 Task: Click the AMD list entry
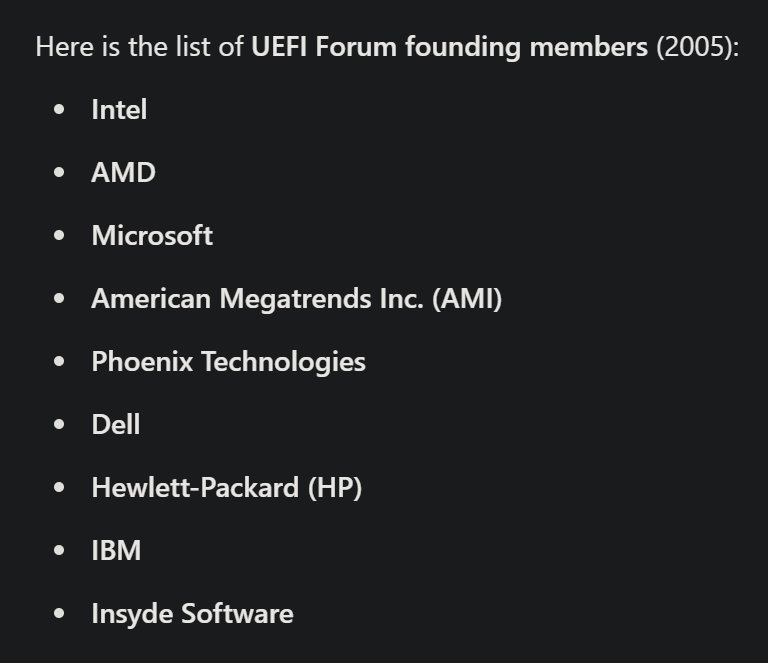(x=123, y=173)
